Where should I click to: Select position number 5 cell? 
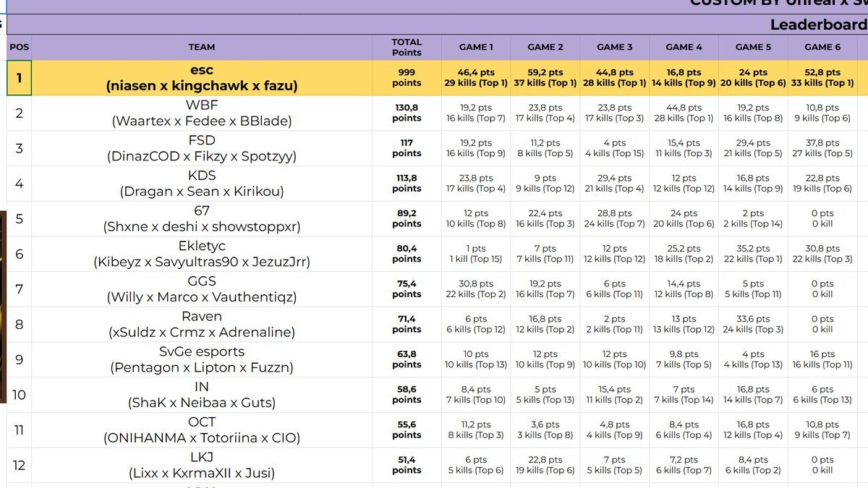click(20, 219)
